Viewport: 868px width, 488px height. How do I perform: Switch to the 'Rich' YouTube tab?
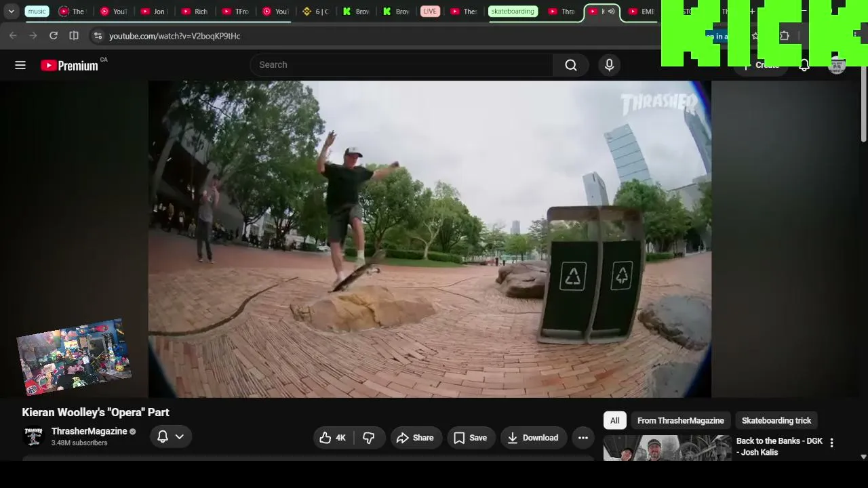tap(194, 12)
